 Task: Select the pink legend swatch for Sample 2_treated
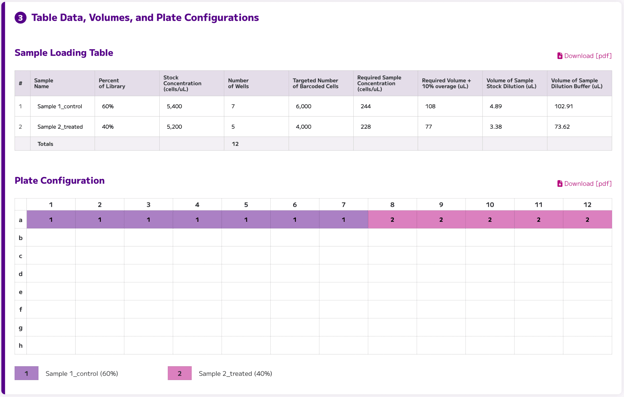(179, 373)
